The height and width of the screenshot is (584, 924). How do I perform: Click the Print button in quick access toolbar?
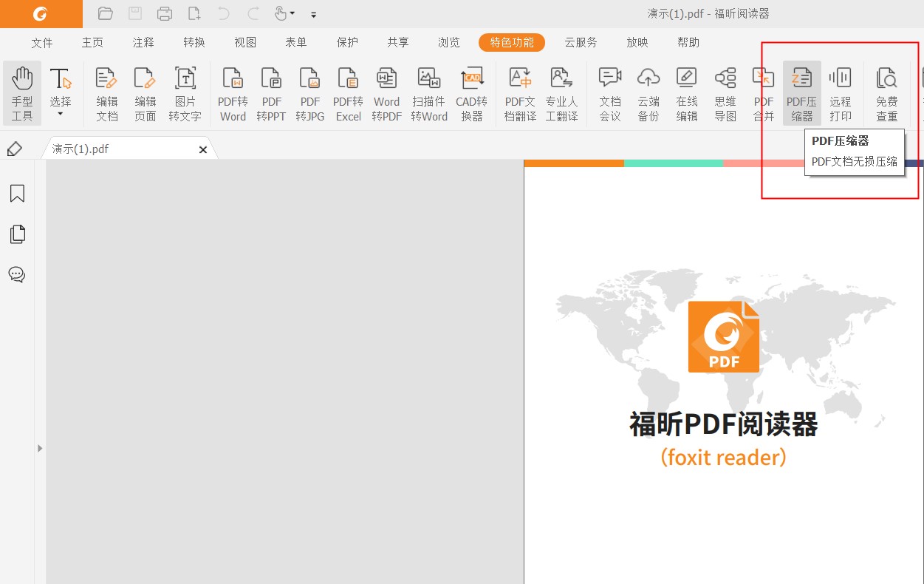coord(164,13)
